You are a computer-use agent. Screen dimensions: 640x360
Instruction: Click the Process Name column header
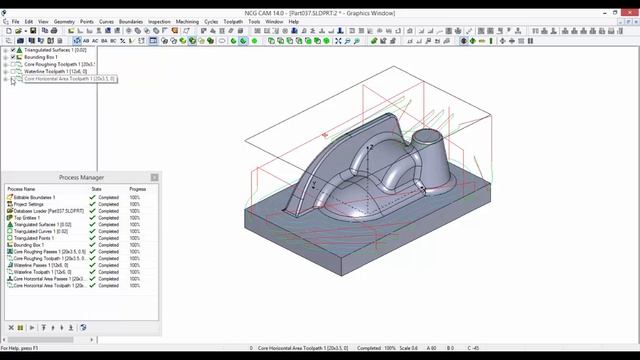21,189
